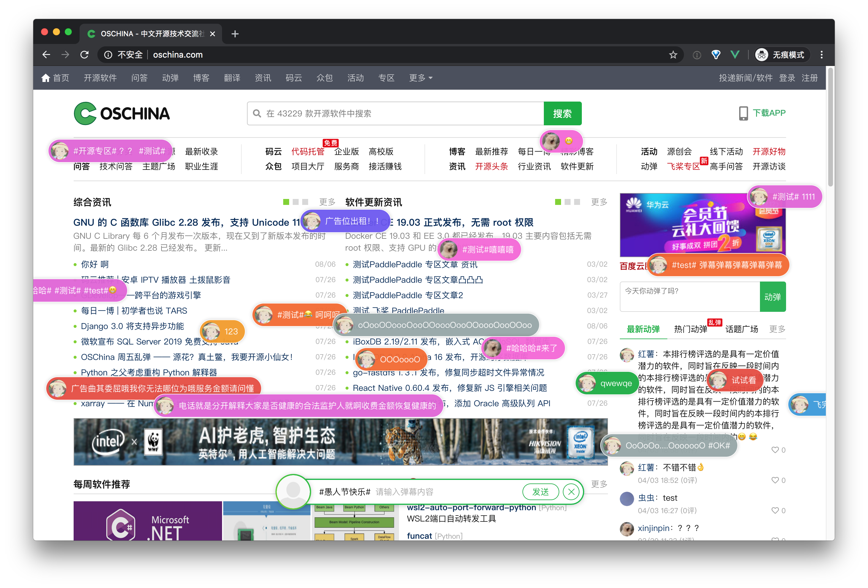The width and height of the screenshot is (868, 588).
Task: Switch to the 热门动弹 tab
Action: [x=690, y=329]
